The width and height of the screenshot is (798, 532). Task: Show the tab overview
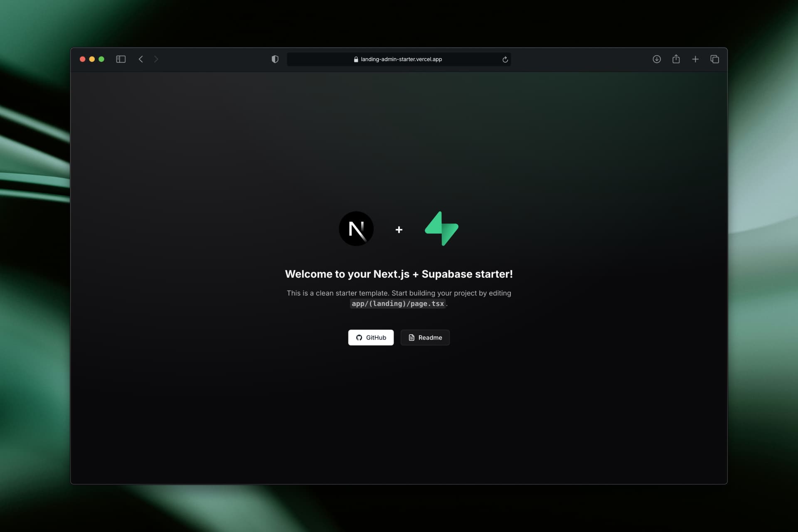tap(714, 59)
